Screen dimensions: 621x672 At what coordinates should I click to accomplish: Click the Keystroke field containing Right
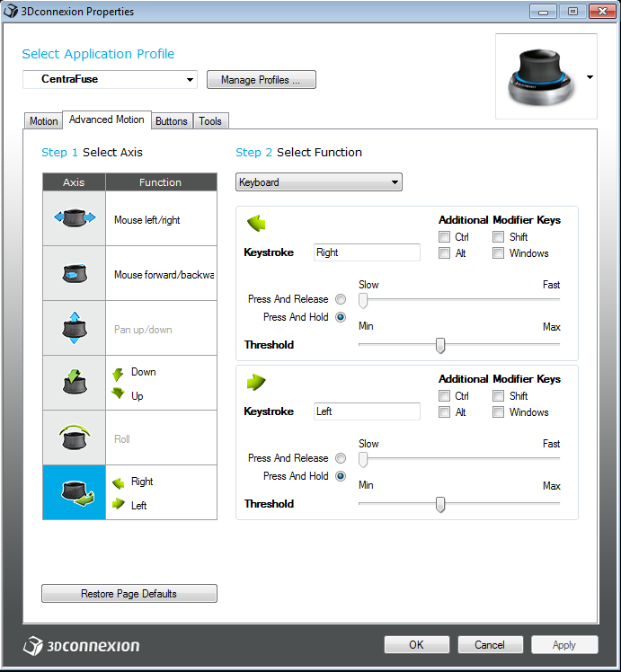point(367,252)
